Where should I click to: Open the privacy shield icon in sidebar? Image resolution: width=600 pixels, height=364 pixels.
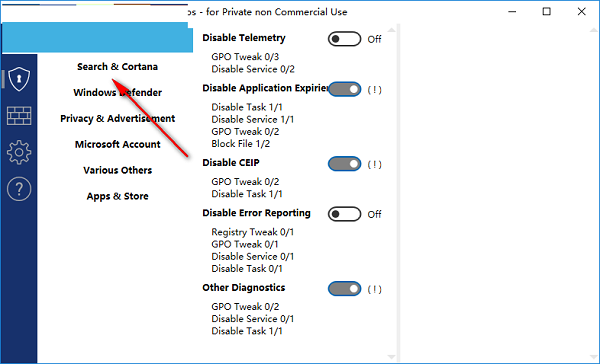pos(19,79)
